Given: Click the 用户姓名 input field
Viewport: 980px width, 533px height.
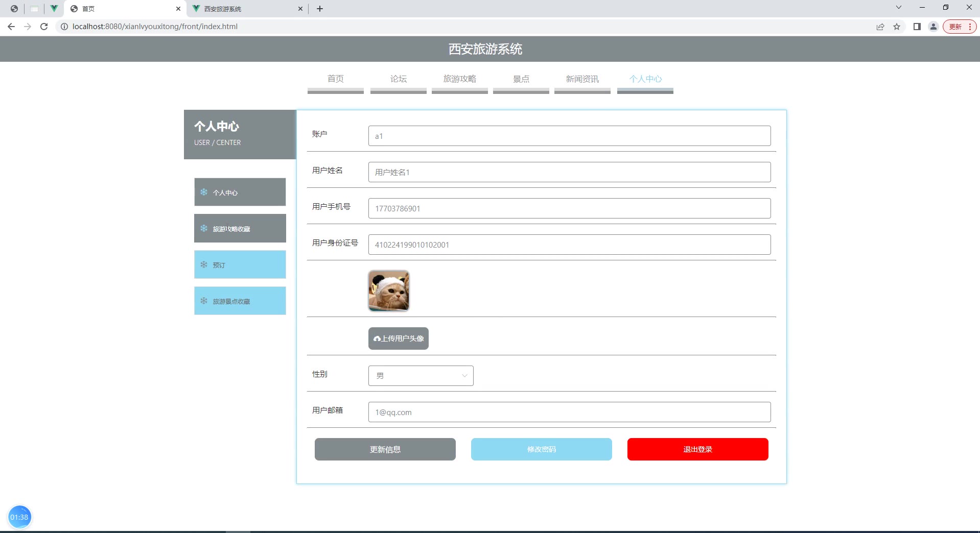Looking at the screenshot, I should point(569,172).
